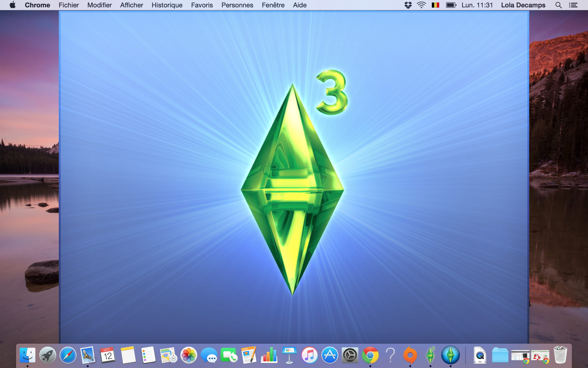Open the Favoris menu

coord(202,5)
